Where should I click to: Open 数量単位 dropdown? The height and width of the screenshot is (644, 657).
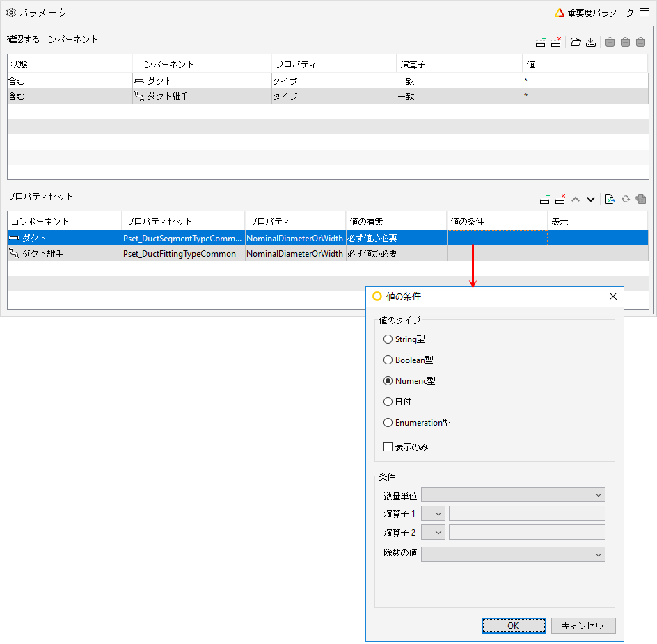coord(514,494)
